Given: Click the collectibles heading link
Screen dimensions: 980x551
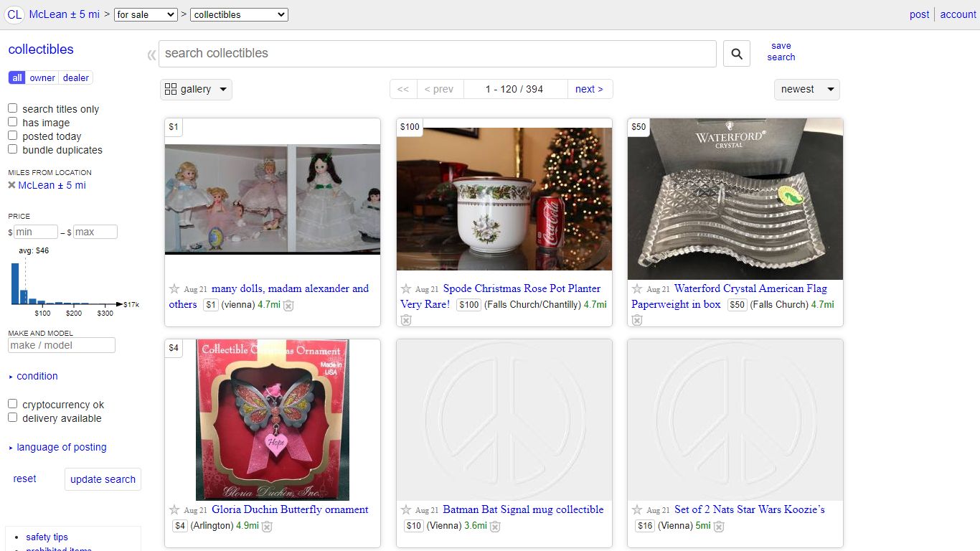Looking at the screenshot, I should (41, 50).
